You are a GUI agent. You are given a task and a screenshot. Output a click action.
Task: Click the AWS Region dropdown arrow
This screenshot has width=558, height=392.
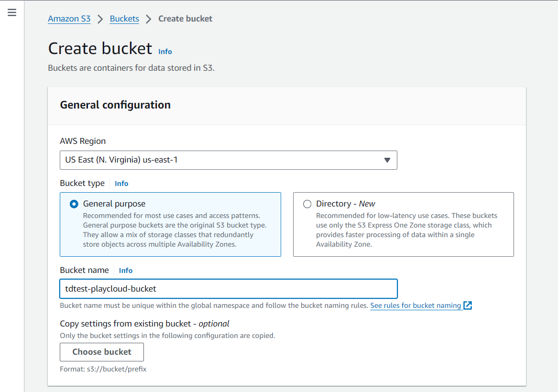(387, 160)
